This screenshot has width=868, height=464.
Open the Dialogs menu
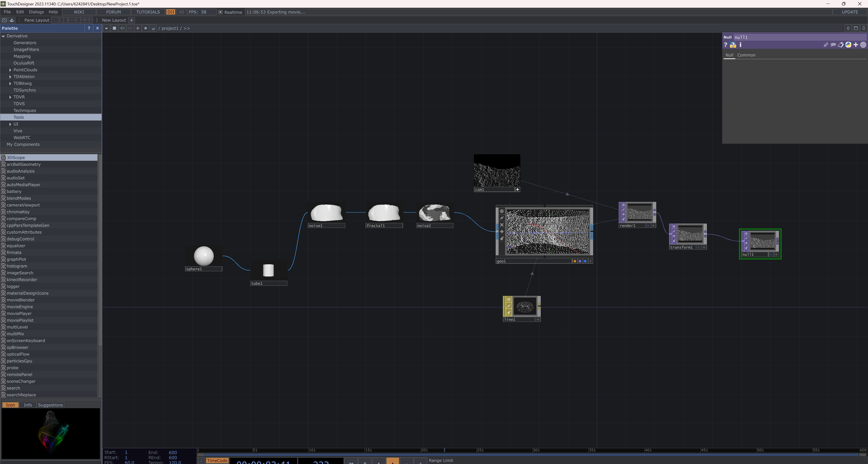coord(36,12)
